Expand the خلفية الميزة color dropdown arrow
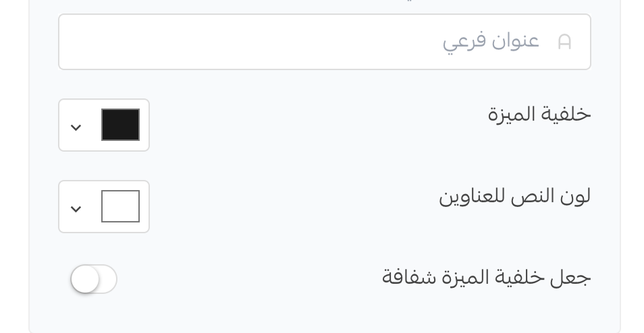The height and width of the screenshot is (333, 644). coord(76,127)
